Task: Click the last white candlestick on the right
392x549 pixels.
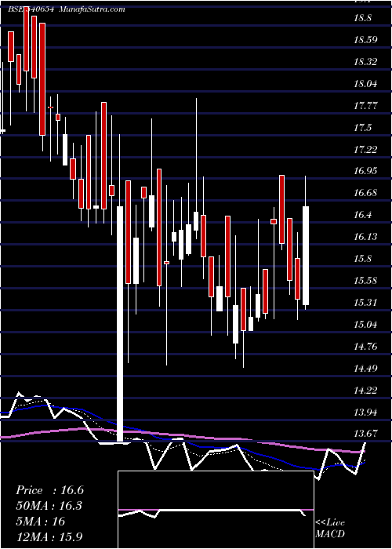Action: click(x=306, y=256)
